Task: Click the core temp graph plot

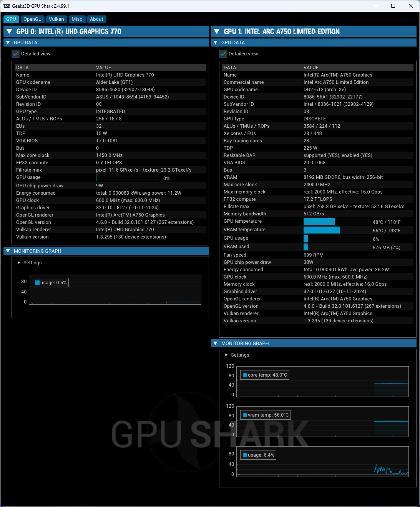Action: pos(323,382)
